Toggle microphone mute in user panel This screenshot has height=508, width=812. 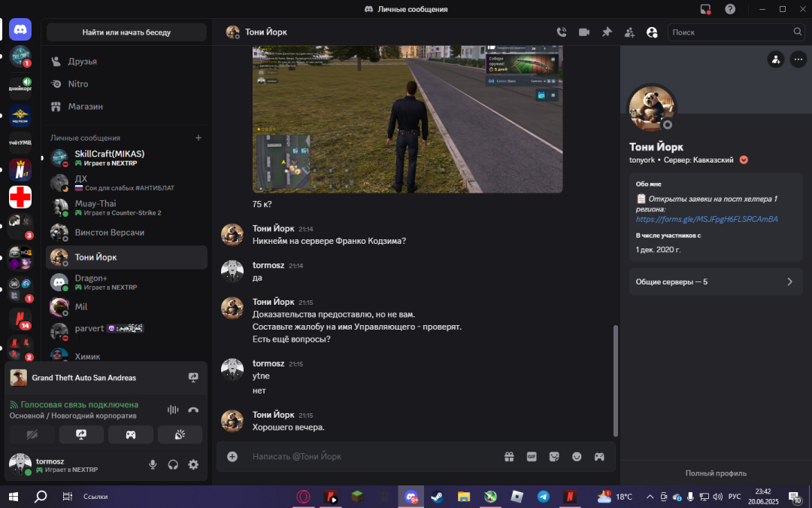point(153,464)
